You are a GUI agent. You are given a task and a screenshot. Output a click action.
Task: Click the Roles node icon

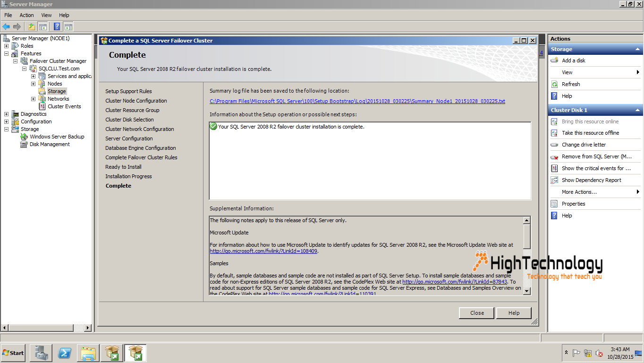pos(16,46)
